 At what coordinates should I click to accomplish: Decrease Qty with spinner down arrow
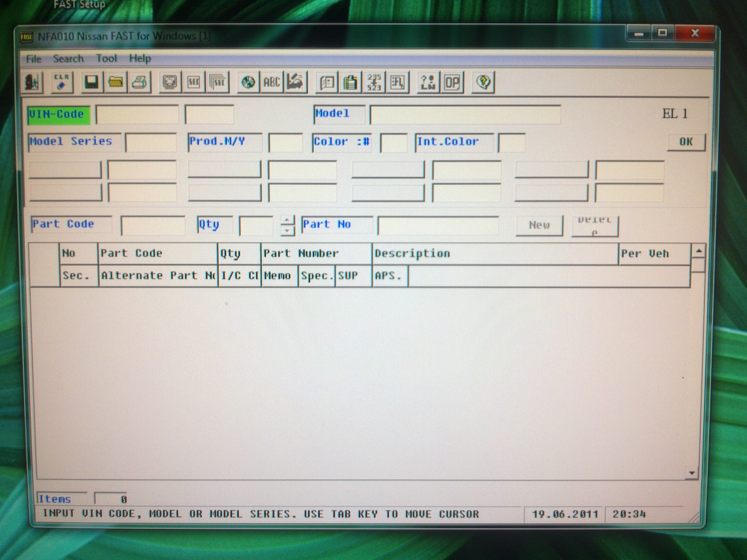[x=287, y=231]
